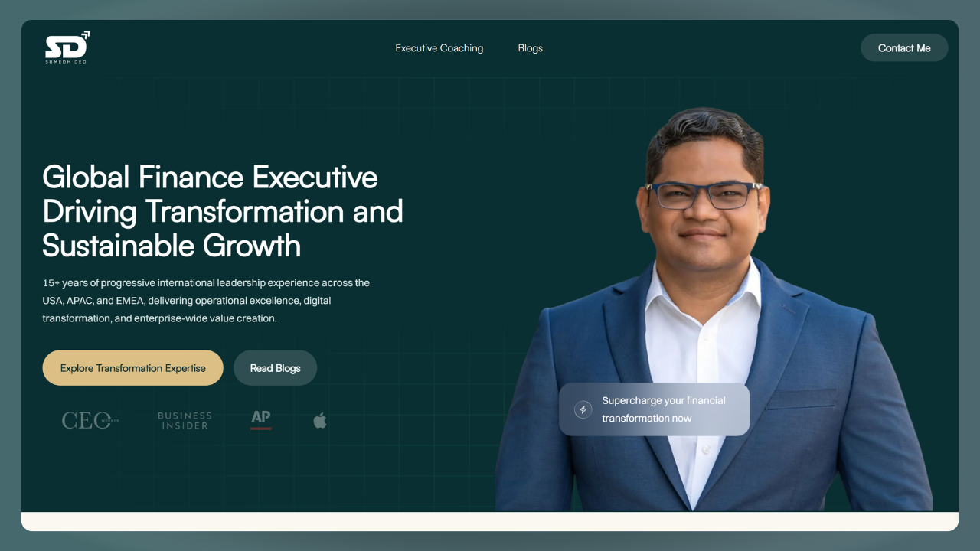
Task: Select Explore Transformation Expertise button
Action: 133,368
